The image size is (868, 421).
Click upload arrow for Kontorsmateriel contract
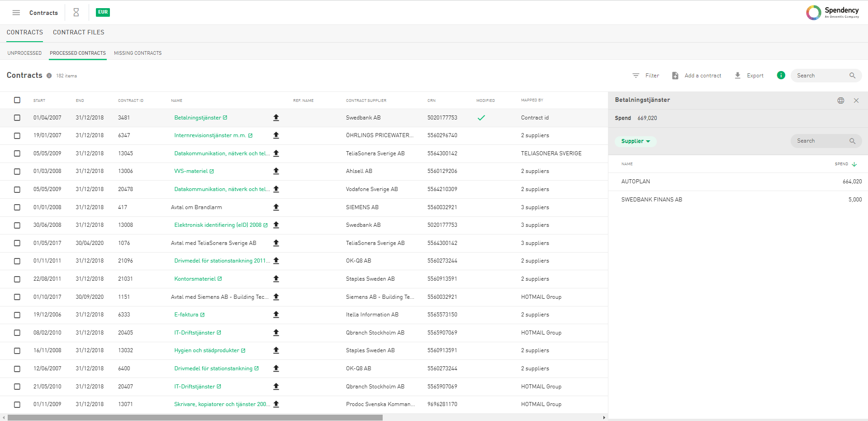[276, 279]
